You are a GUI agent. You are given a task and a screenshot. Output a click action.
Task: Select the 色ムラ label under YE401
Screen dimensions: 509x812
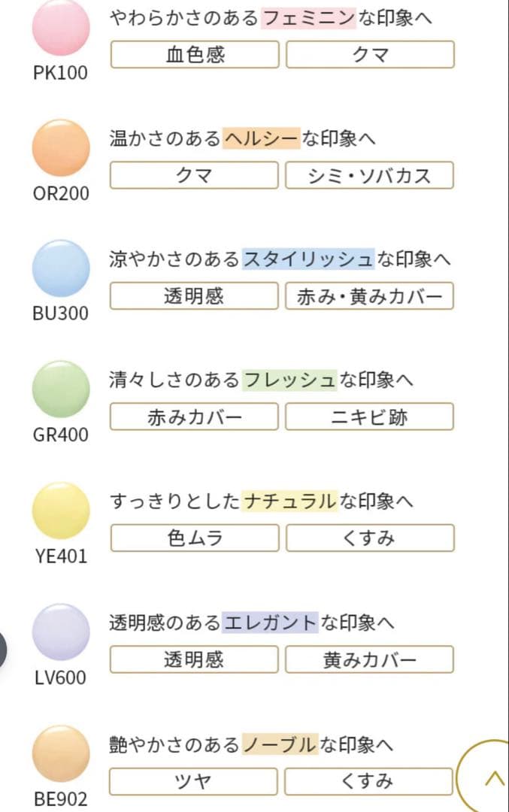click(193, 538)
